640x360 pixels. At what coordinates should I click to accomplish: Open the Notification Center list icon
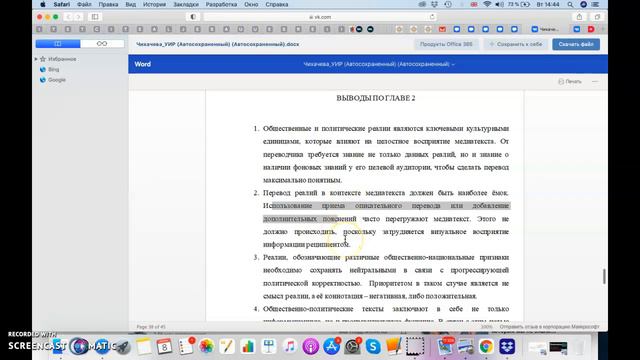pyautogui.click(x=596, y=4)
